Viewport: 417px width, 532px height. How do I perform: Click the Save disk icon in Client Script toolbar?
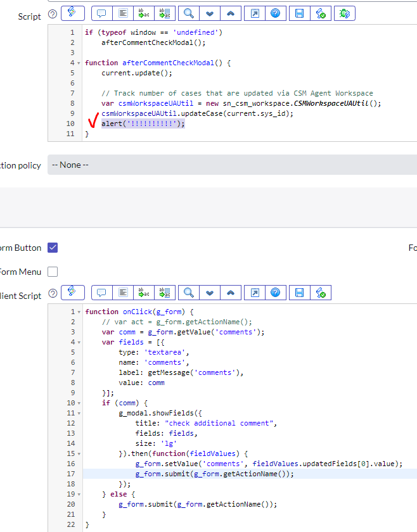pyautogui.click(x=300, y=293)
